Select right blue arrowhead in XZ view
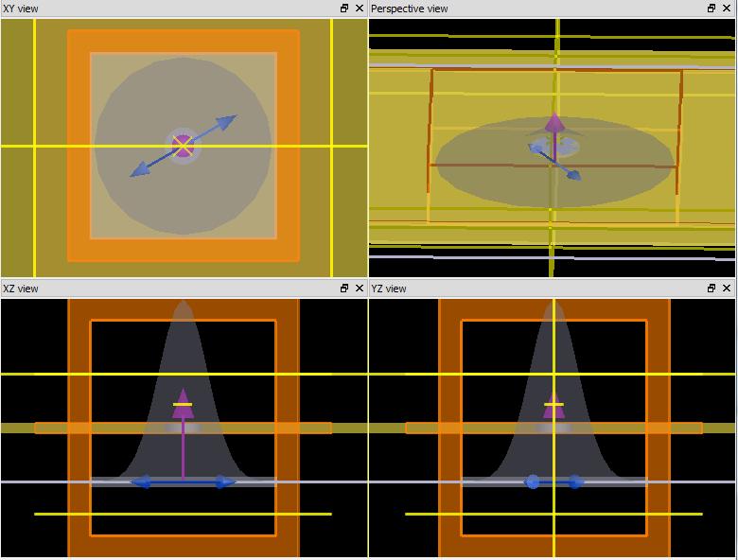Image resolution: width=738 pixels, height=560 pixels. [225, 482]
